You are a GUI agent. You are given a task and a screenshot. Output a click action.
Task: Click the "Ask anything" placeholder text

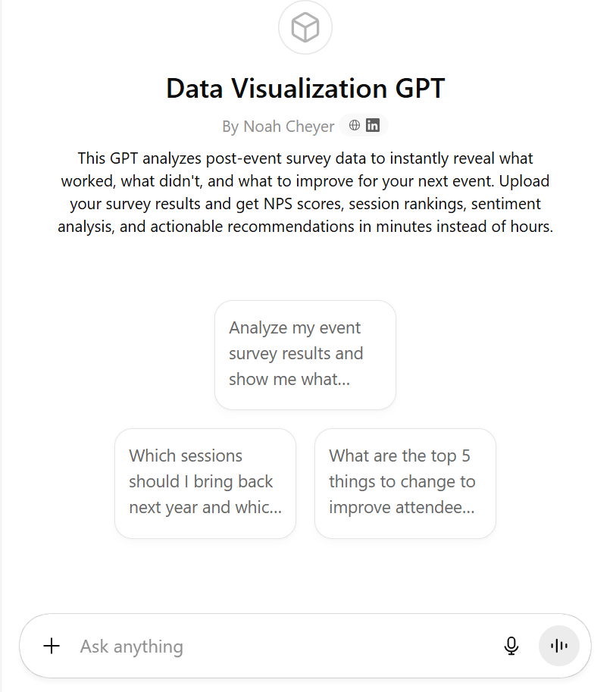[132, 647]
